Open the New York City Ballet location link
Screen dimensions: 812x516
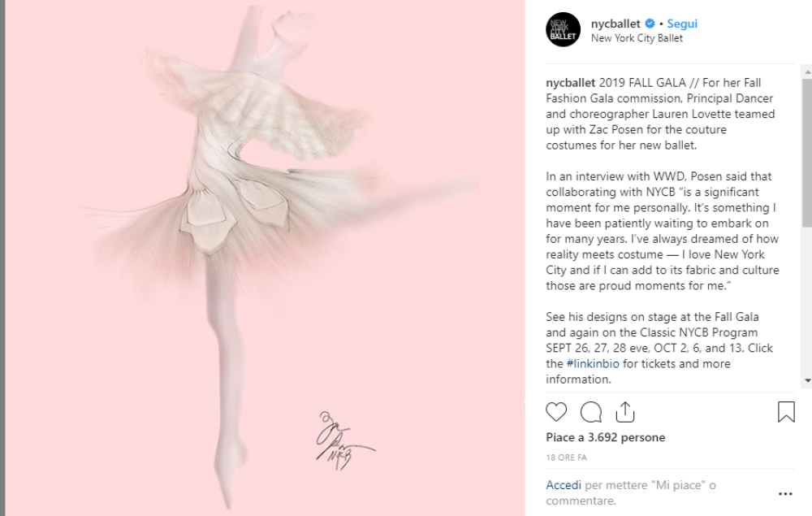[637, 38]
